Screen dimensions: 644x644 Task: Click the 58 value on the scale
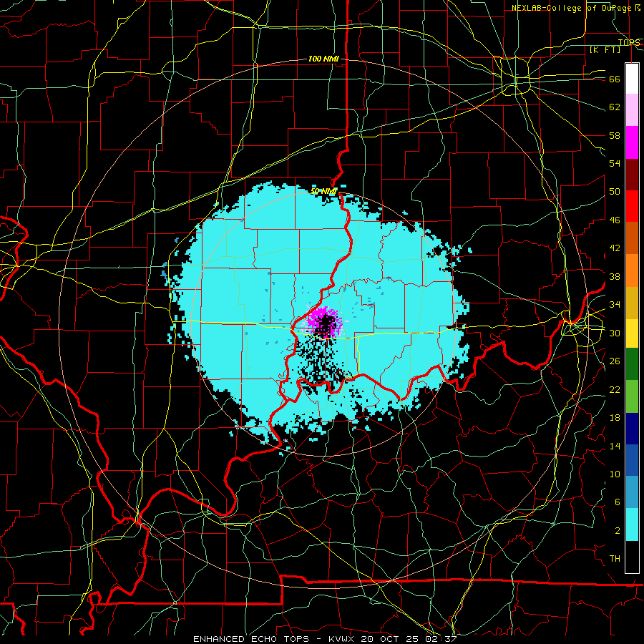tap(615, 135)
